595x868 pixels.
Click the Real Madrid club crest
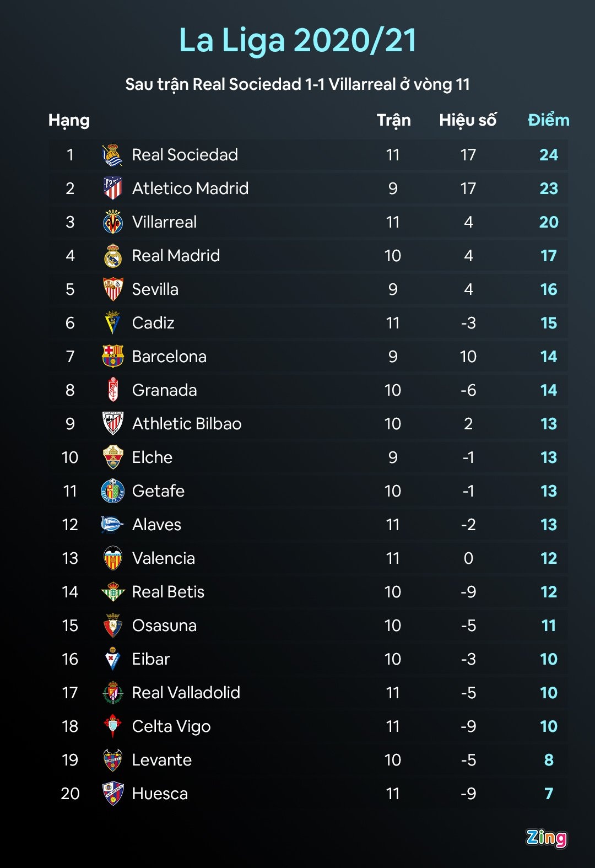[113, 256]
